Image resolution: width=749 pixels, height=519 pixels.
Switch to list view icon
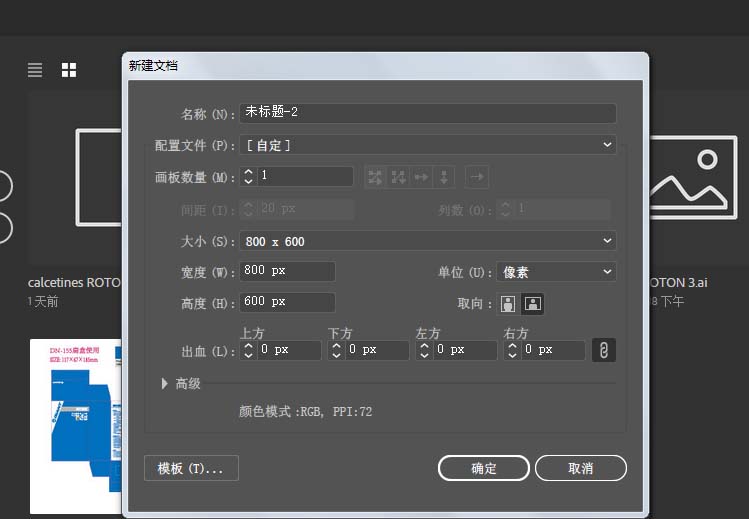[35, 70]
